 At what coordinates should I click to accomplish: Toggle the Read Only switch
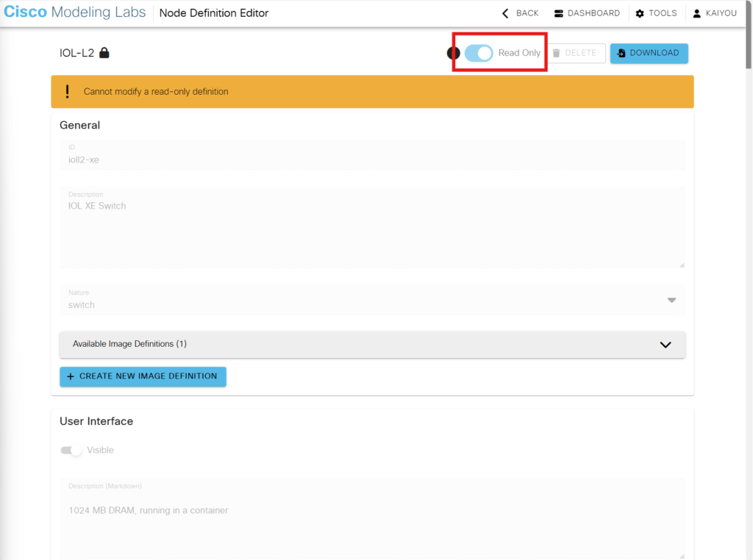[479, 53]
